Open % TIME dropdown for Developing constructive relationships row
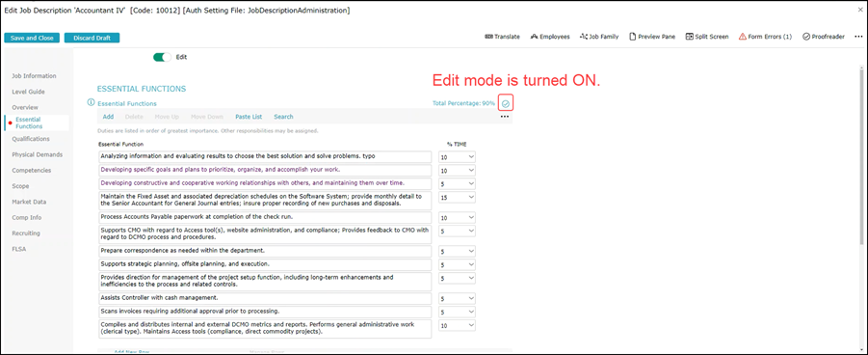868x355 pixels. (x=457, y=183)
